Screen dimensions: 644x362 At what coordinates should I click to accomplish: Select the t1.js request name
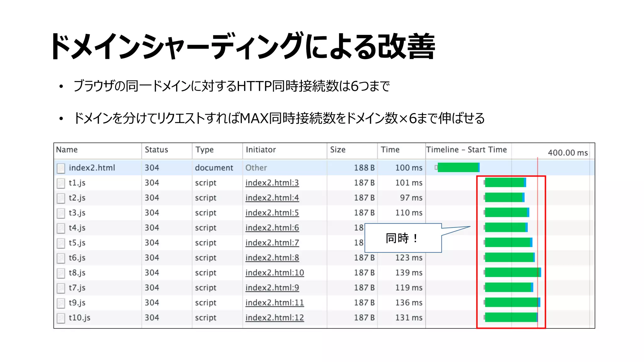77,183
